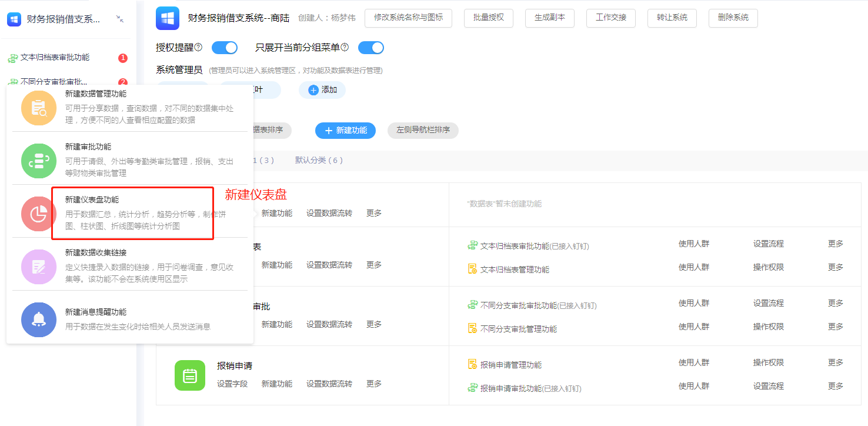Select orange 新建数据管理功能 icon
This screenshot has height=426, width=868.
pyautogui.click(x=39, y=108)
